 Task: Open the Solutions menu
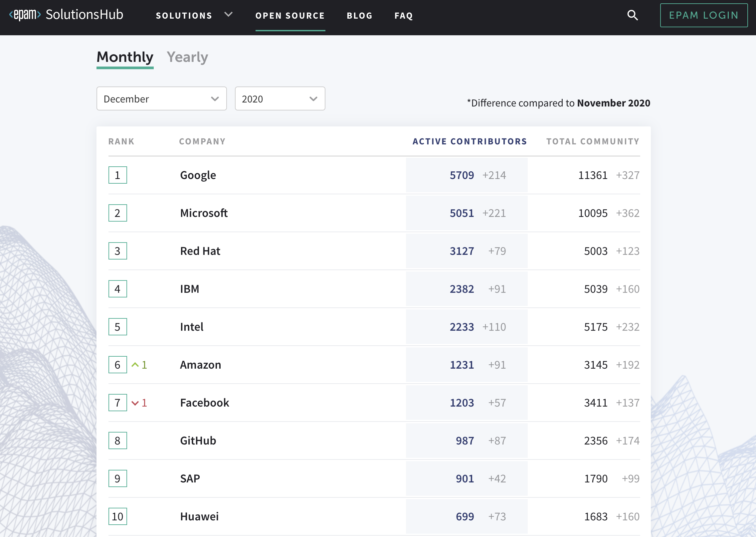[184, 16]
